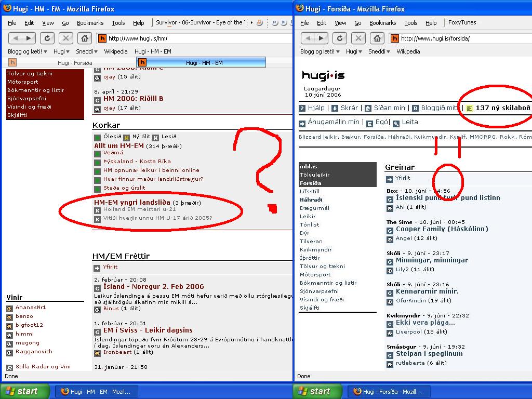
Task: Click B icon beside Bloggið mitt
Action: click(415, 108)
